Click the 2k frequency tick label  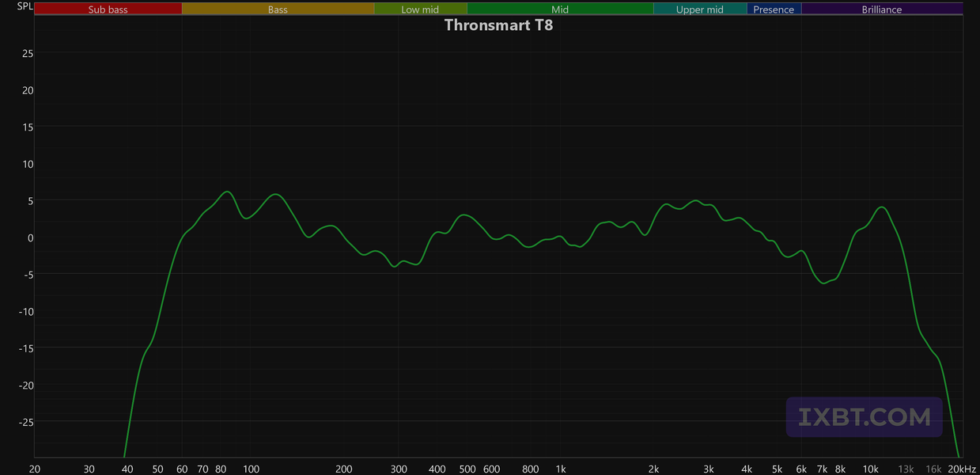[x=653, y=469]
